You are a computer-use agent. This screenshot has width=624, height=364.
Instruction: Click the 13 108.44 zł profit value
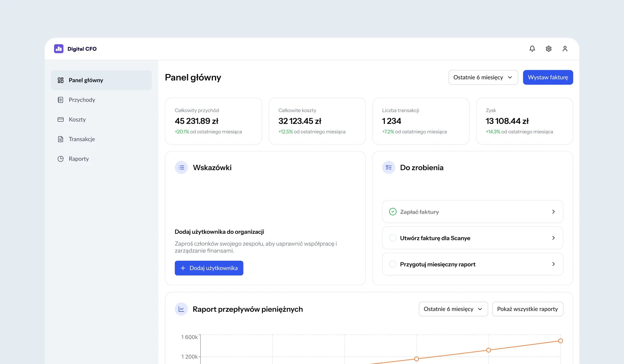(x=507, y=121)
